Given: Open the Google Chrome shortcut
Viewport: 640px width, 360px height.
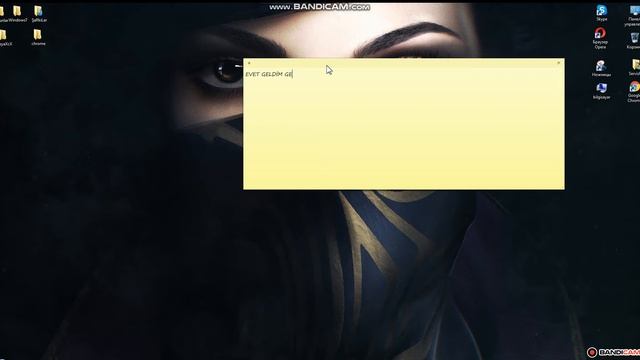Looking at the screenshot, I should [634, 91].
